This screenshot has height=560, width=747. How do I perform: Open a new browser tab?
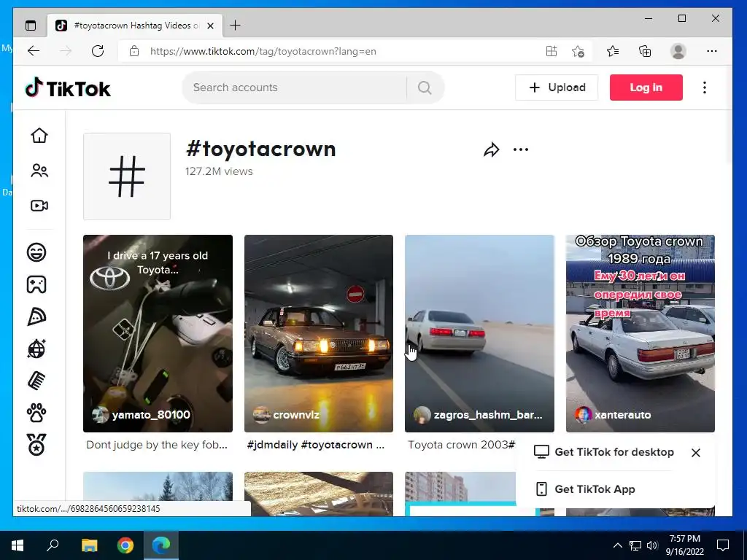236,26
